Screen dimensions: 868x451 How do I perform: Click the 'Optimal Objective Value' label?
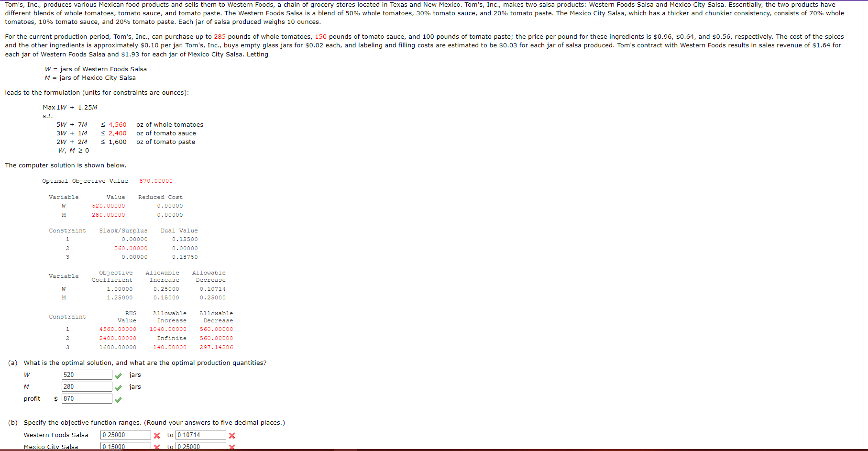(x=85, y=181)
